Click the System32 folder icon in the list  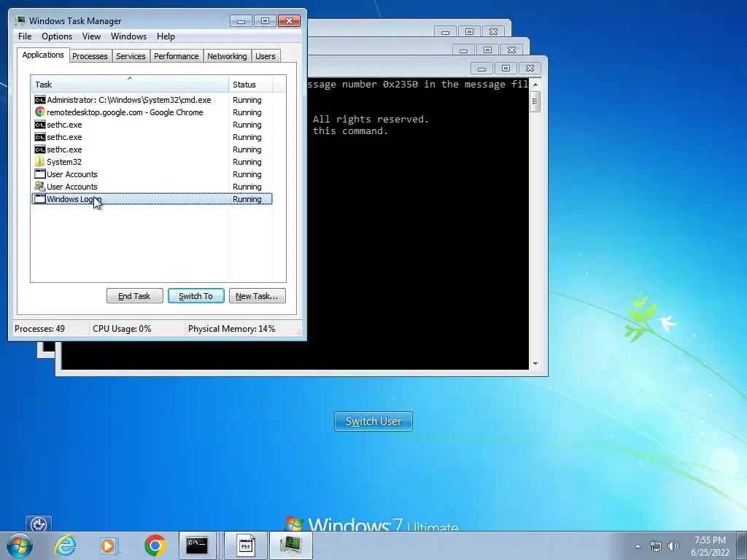(40, 162)
